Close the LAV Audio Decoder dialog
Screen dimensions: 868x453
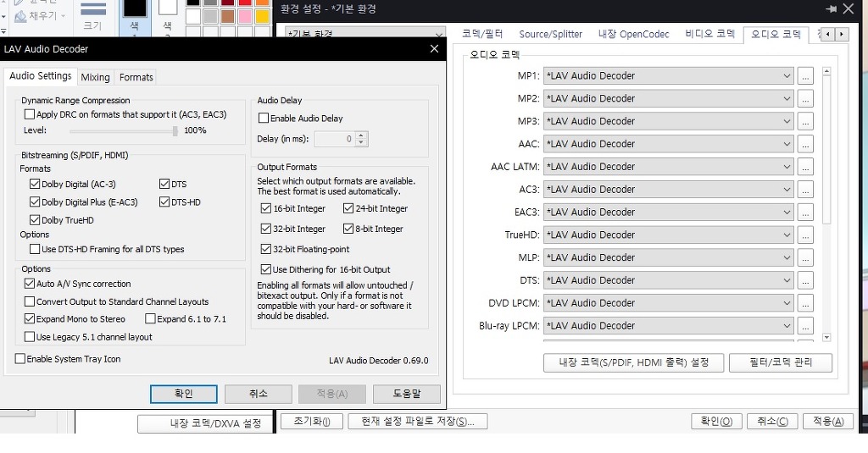tap(434, 48)
